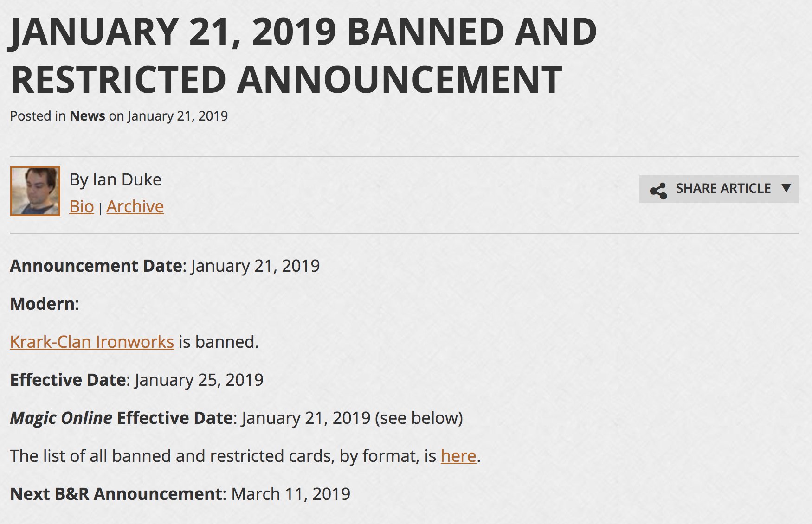Click the posted date under the headline

coord(178,116)
